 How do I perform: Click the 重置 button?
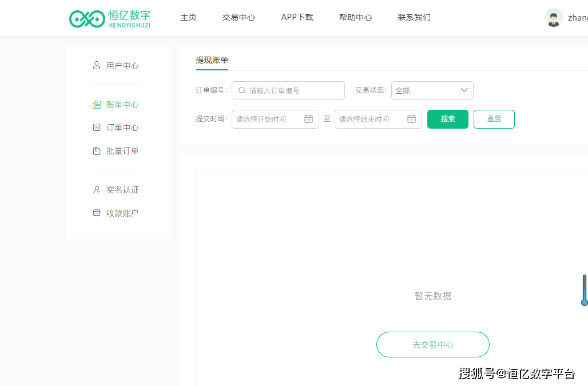[494, 119]
